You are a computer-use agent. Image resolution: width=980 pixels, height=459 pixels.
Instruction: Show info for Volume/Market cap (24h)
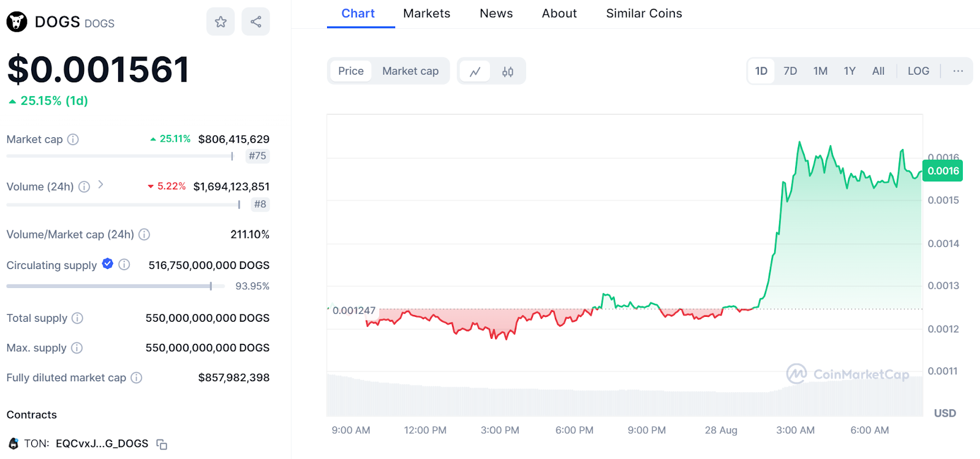point(145,234)
